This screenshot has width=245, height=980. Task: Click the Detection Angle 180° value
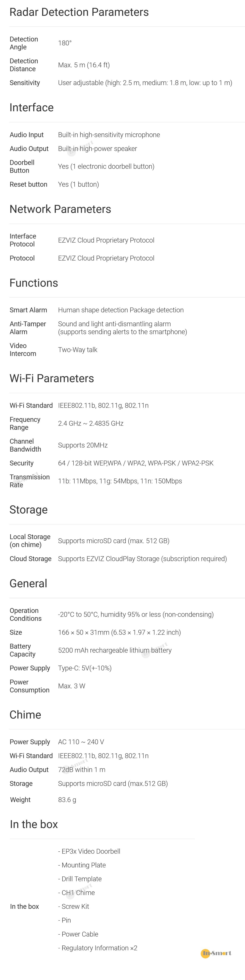(x=65, y=43)
